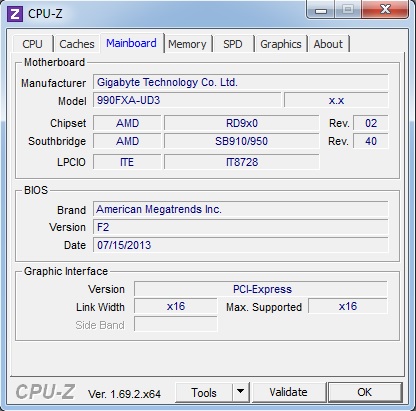Screen dimensions: 416x411
Task: Open the SPD tab
Action: [x=233, y=44]
